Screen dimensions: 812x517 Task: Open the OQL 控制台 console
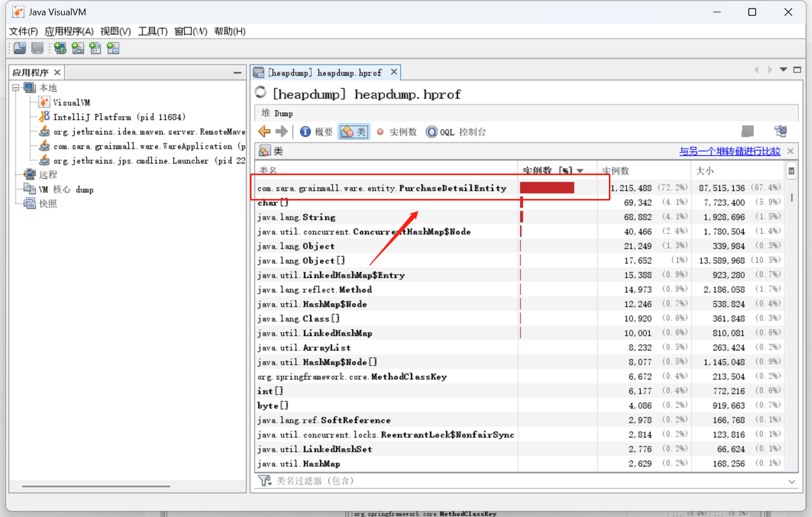(x=456, y=131)
